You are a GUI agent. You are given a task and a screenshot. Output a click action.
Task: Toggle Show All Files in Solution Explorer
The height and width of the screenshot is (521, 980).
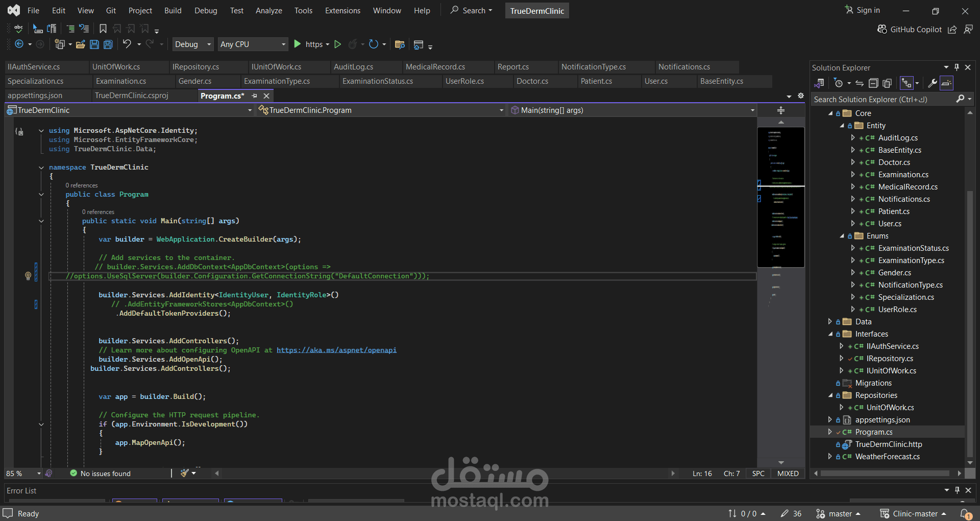888,83
